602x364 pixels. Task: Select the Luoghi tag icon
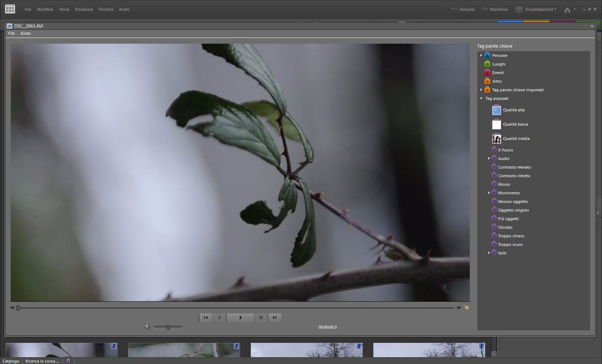click(487, 64)
